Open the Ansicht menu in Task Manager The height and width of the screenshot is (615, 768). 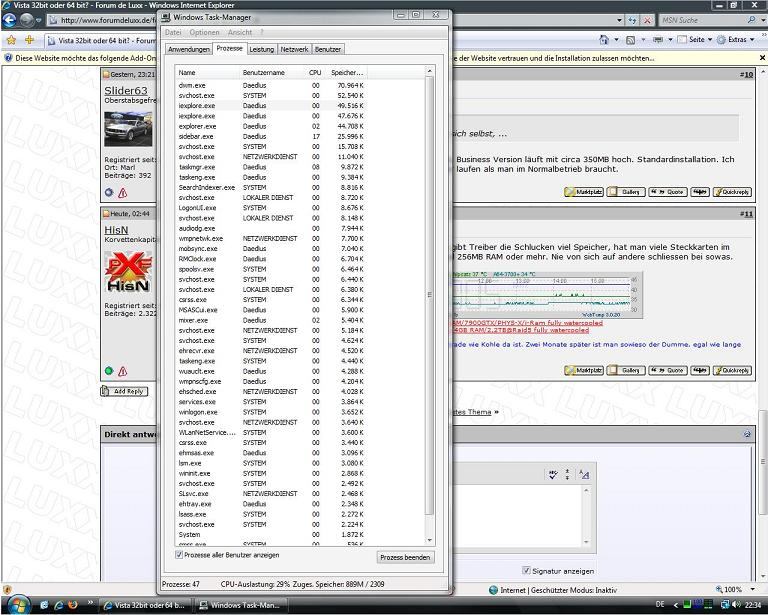(x=240, y=32)
